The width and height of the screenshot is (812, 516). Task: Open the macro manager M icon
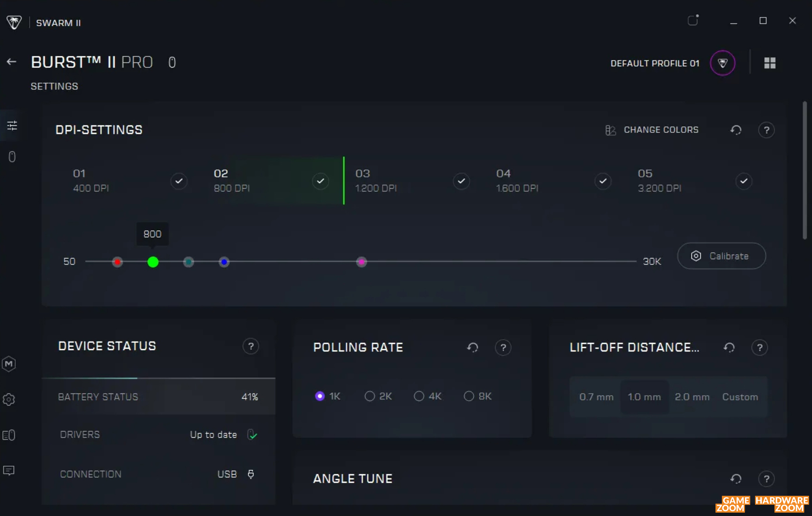point(9,364)
